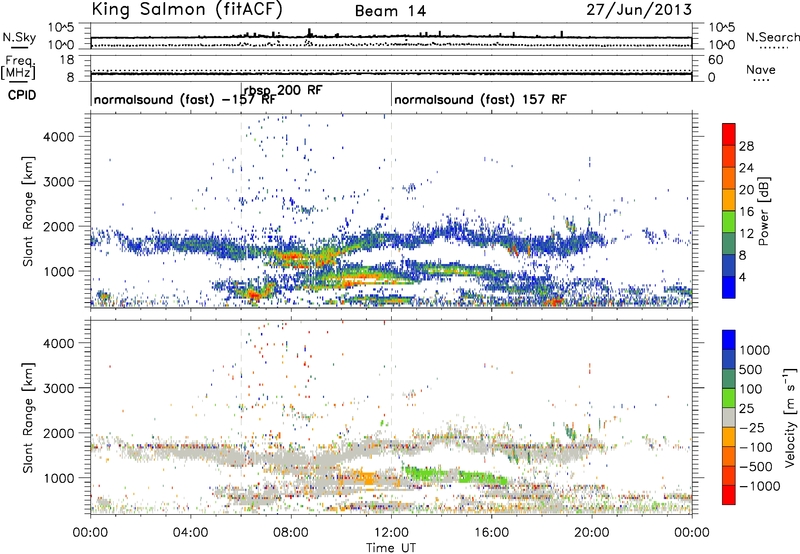
Task: Pick the gray -25 to 25 Velocity swatch
Action: tap(729, 417)
